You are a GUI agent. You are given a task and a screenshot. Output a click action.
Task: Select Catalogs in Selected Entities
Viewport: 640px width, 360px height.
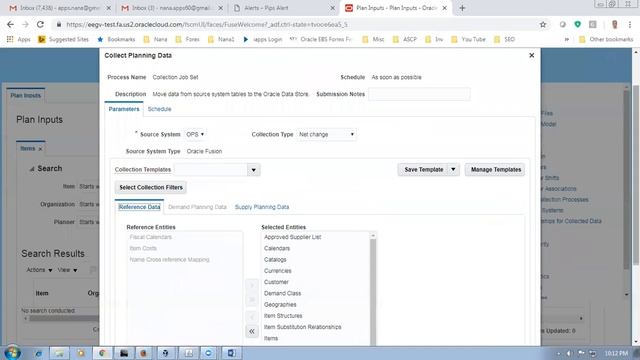pos(275,260)
